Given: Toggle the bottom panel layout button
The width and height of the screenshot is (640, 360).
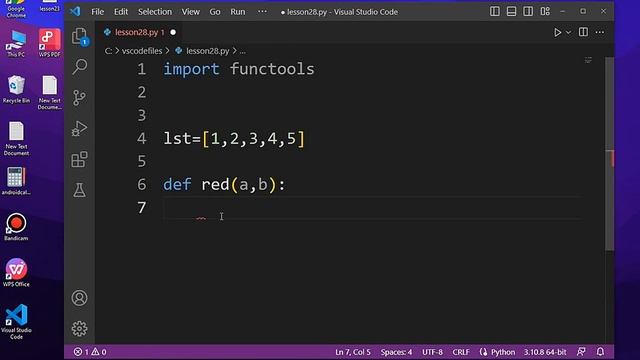Looking at the screenshot, I should coord(511,11).
